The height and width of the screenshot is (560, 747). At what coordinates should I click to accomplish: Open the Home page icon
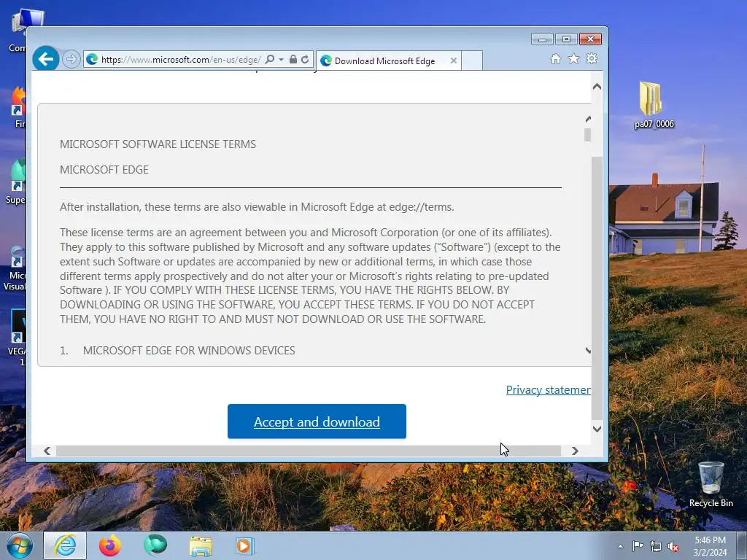[x=555, y=59]
